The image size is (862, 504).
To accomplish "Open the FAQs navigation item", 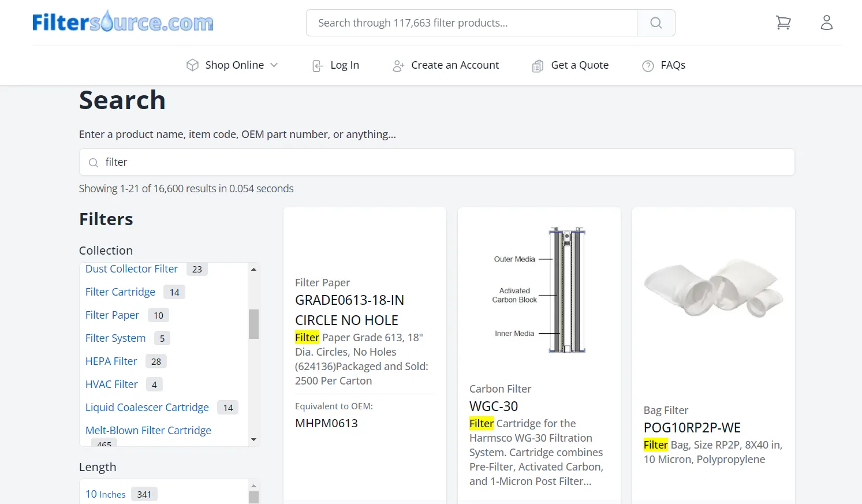I will (x=674, y=65).
